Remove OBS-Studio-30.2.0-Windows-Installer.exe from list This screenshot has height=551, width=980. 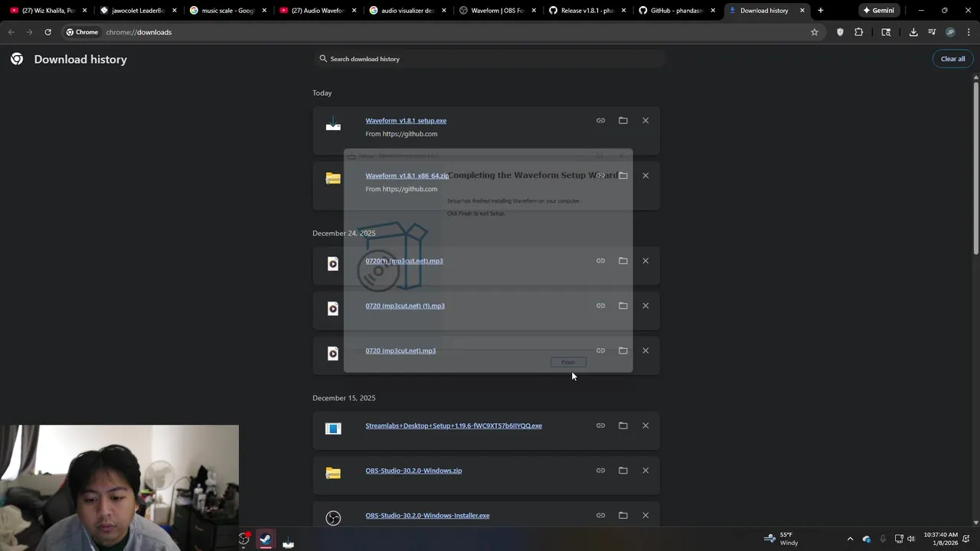pos(645,515)
